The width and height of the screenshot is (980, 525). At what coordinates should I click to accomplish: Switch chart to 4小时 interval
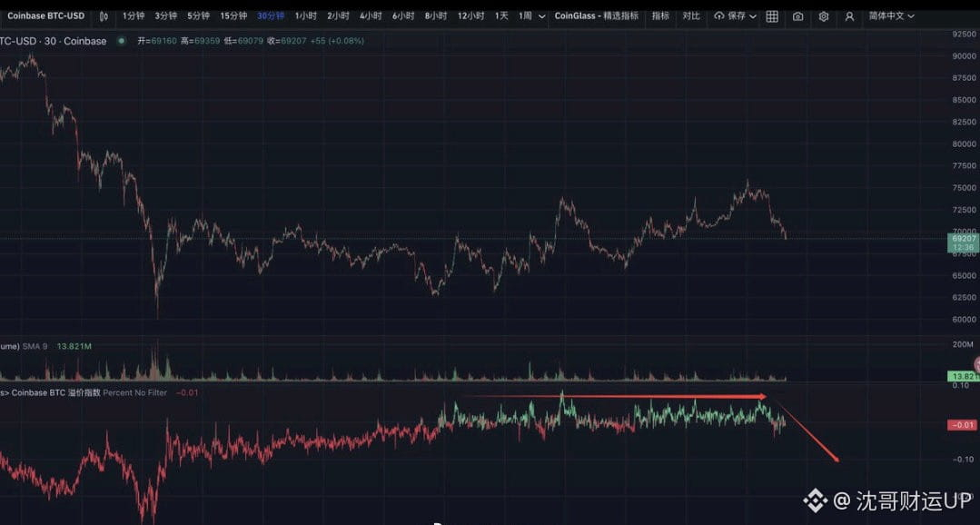(x=371, y=16)
